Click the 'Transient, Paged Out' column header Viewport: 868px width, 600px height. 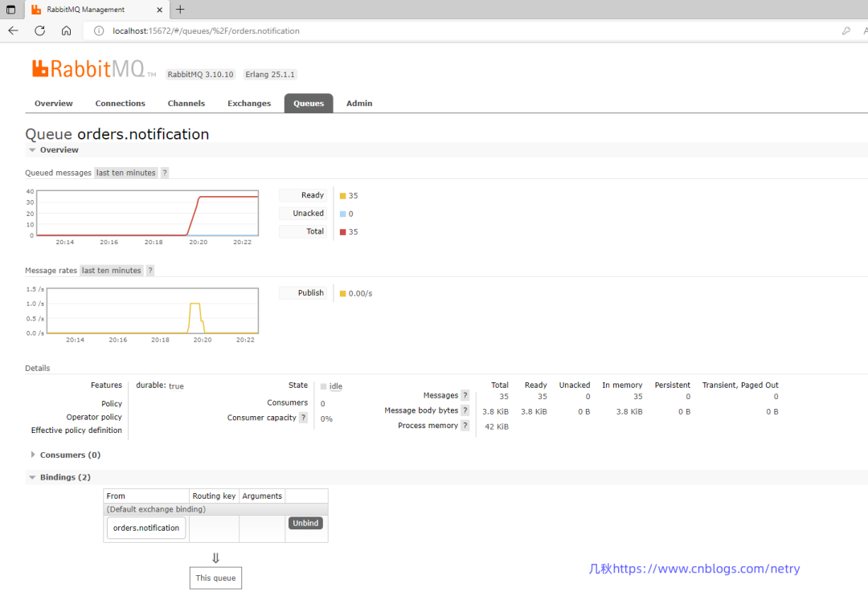pyautogui.click(x=740, y=385)
